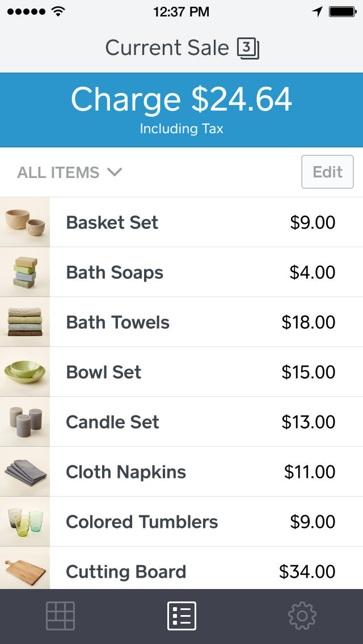
Task: Open the current sale cart icon
Action: [x=248, y=48]
